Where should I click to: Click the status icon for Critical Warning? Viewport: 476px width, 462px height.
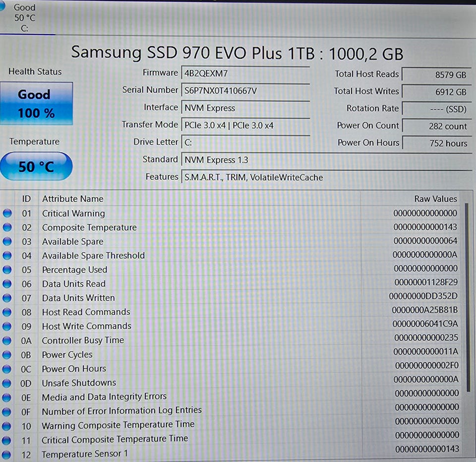pos(7,213)
